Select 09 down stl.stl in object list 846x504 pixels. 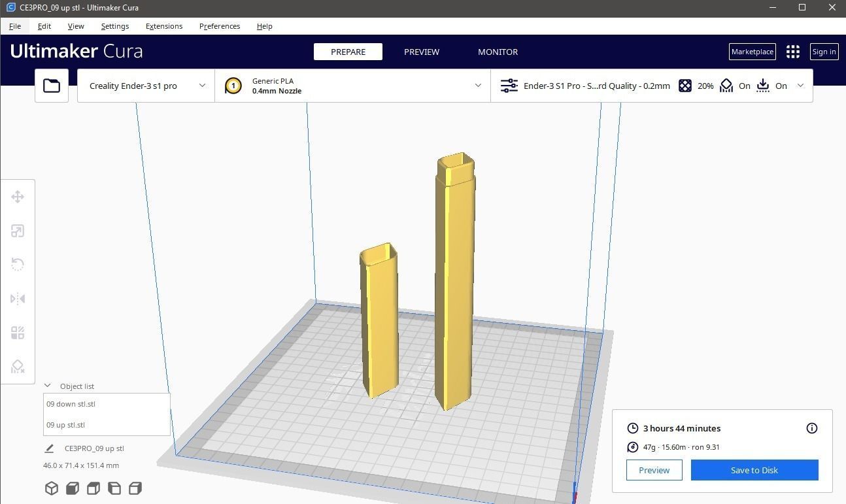click(x=107, y=404)
